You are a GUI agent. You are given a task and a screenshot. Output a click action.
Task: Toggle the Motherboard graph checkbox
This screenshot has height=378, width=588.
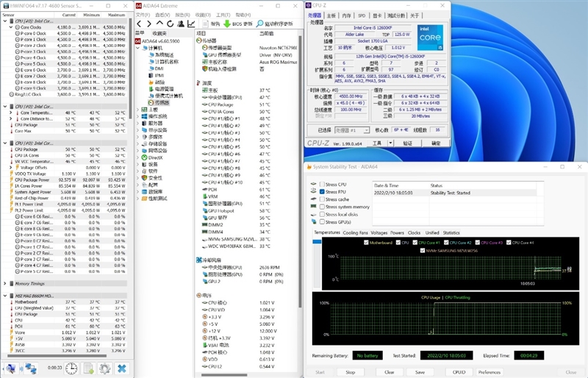[x=366, y=243]
